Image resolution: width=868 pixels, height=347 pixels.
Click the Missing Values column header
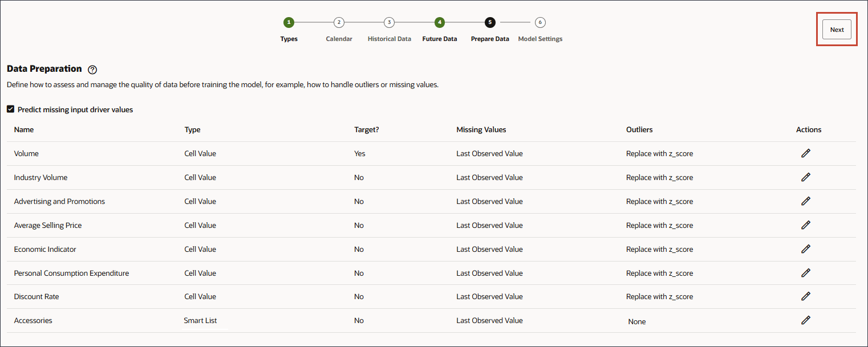[481, 130]
